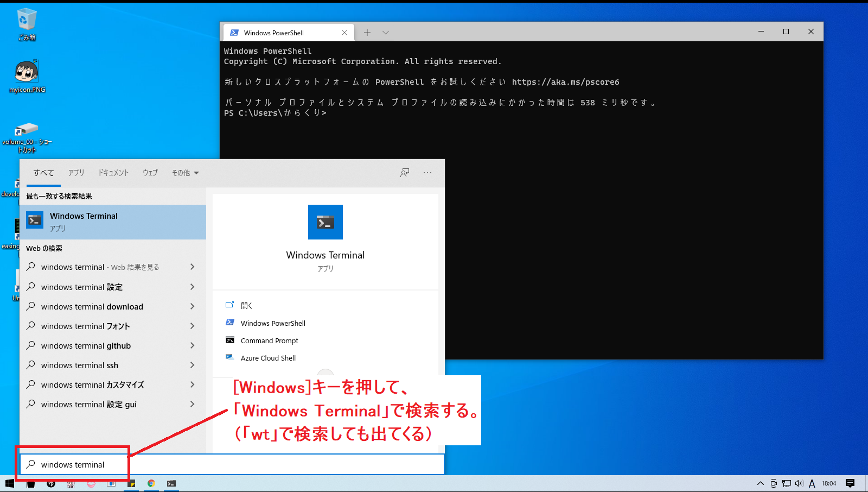868x492 pixels.
Task: Expand arrow for 'windows terminal 設定' suggestion
Action: pyautogui.click(x=192, y=287)
